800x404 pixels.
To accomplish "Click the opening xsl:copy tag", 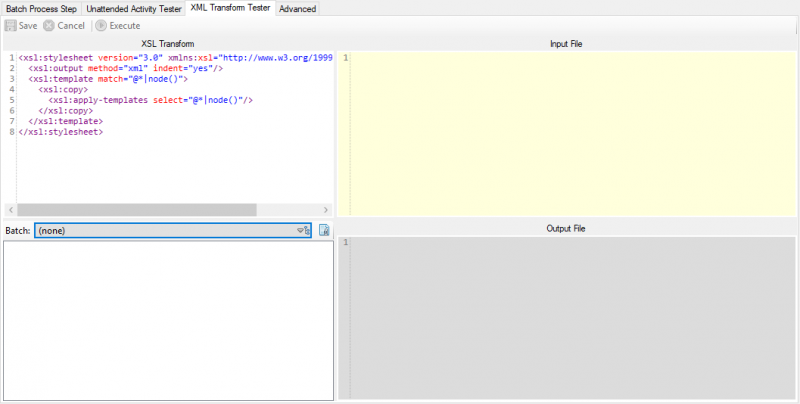I will (63, 90).
